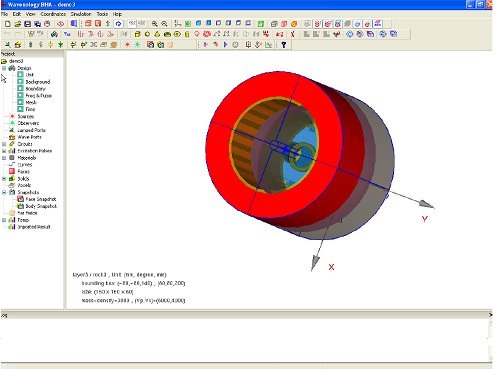Image resolution: width=500 pixels, height=369 pixels.
Task: Click the red X icon in second toolbar row
Action: [x=292, y=34]
